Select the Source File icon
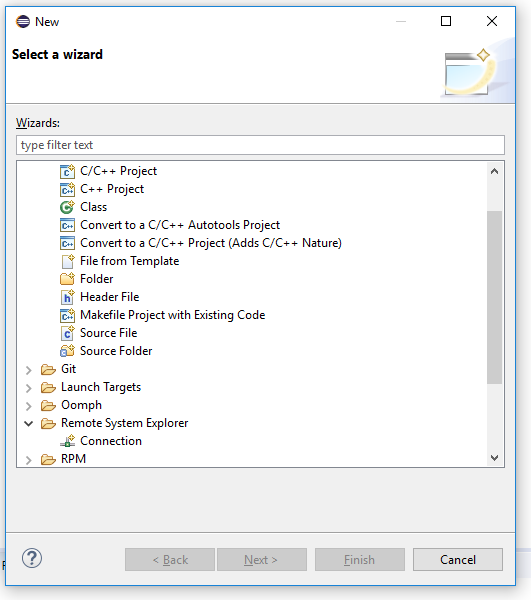 67,333
